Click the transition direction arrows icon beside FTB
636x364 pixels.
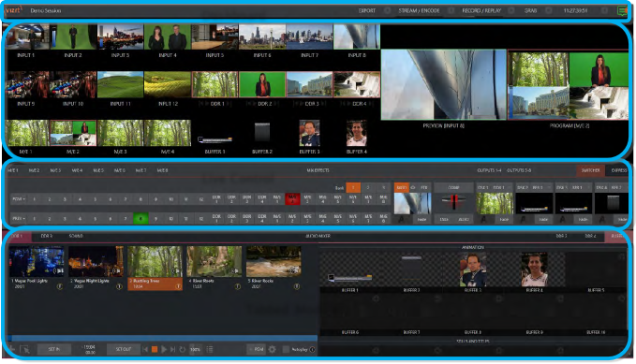pyautogui.click(x=413, y=188)
